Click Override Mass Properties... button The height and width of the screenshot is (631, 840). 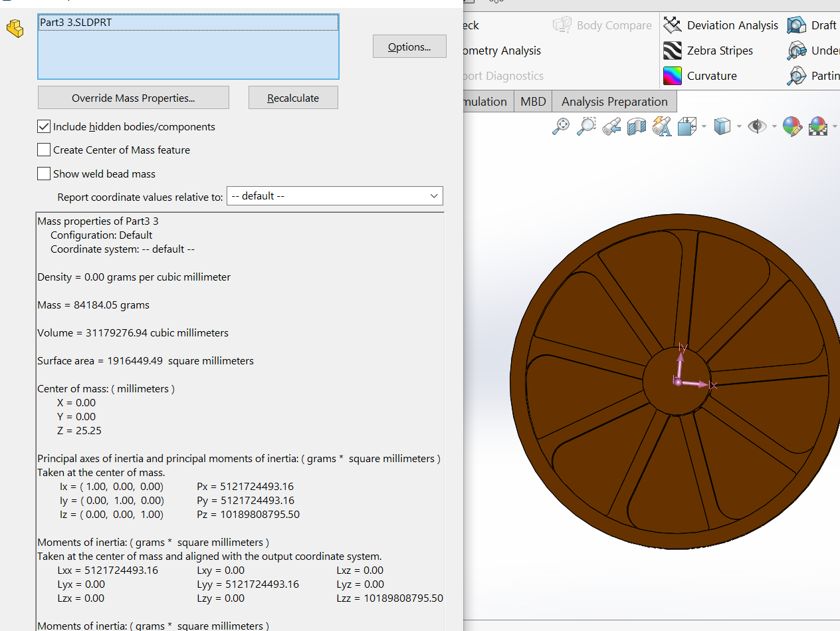[x=134, y=98]
